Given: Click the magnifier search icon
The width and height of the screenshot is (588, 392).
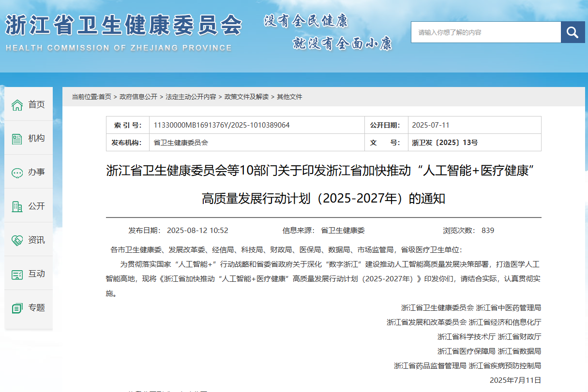Looking at the screenshot, I should (x=573, y=32).
